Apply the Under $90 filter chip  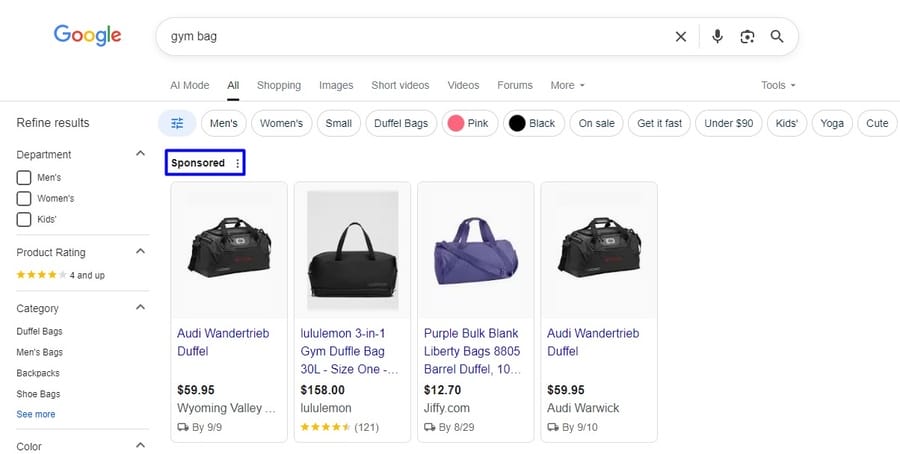point(728,123)
